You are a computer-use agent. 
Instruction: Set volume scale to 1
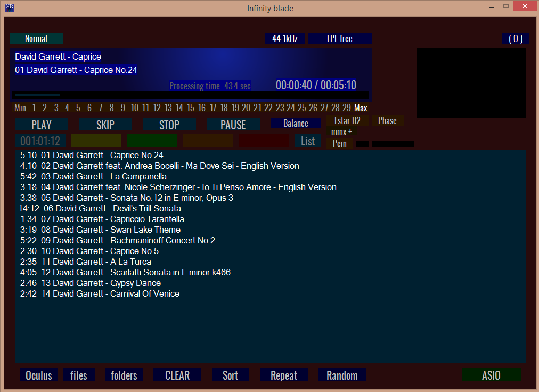(x=34, y=108)
